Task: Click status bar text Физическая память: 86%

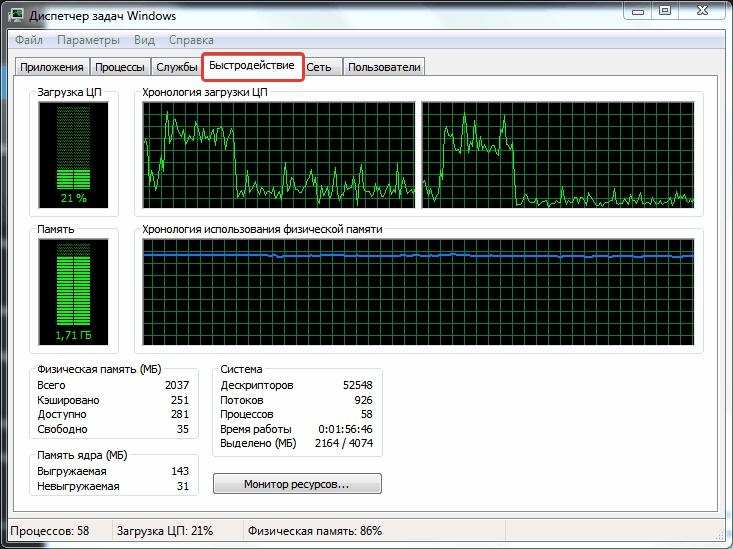Action: pos(315,531)
